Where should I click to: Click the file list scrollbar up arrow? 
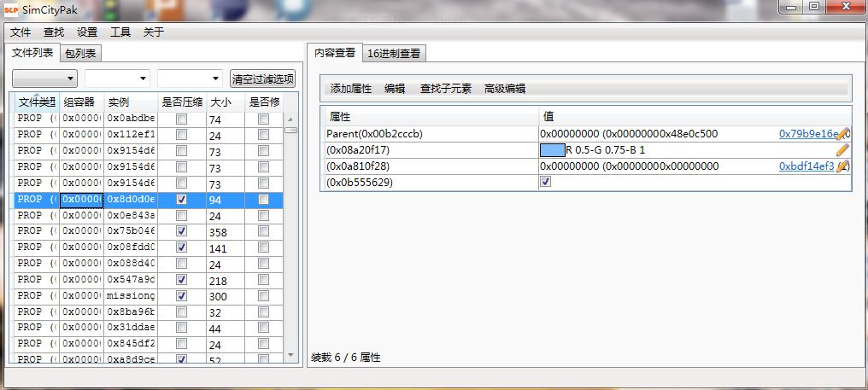click(290, 119)
